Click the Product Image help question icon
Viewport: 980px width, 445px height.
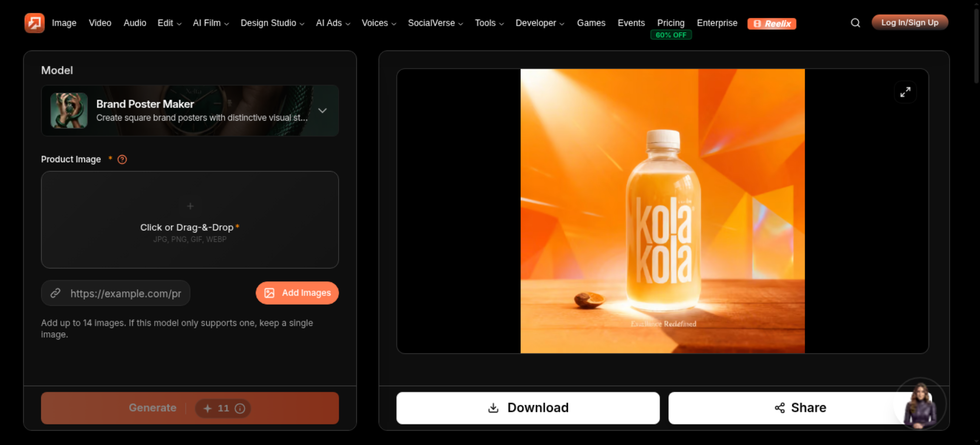[122, 159]
